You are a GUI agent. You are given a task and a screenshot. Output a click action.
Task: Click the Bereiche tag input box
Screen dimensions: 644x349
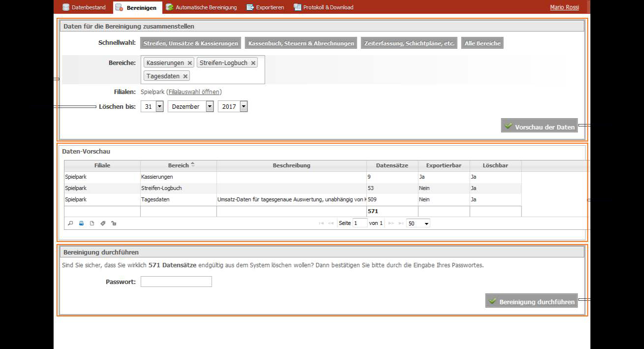point(204,69)
